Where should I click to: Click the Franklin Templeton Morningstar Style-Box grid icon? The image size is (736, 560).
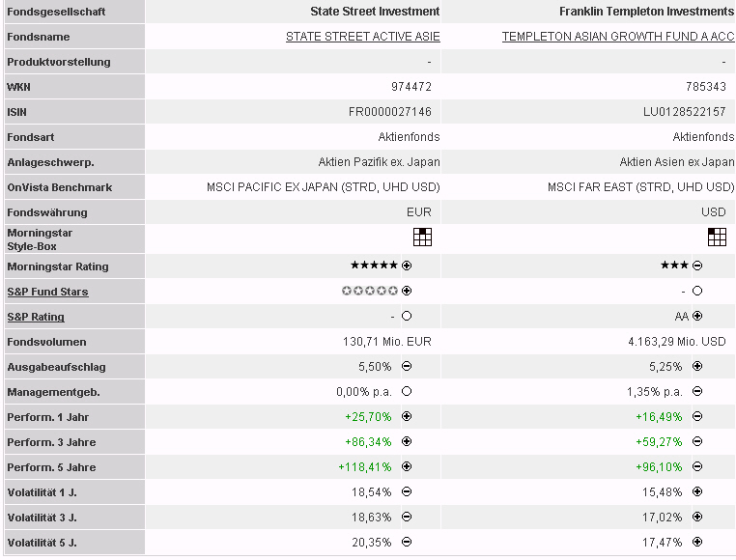(x=717, y=237)
